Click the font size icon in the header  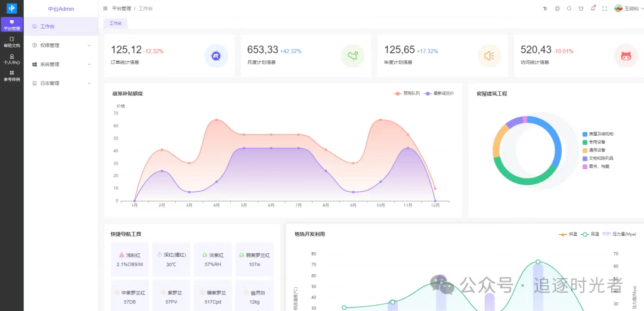click(x=545, y=8)
